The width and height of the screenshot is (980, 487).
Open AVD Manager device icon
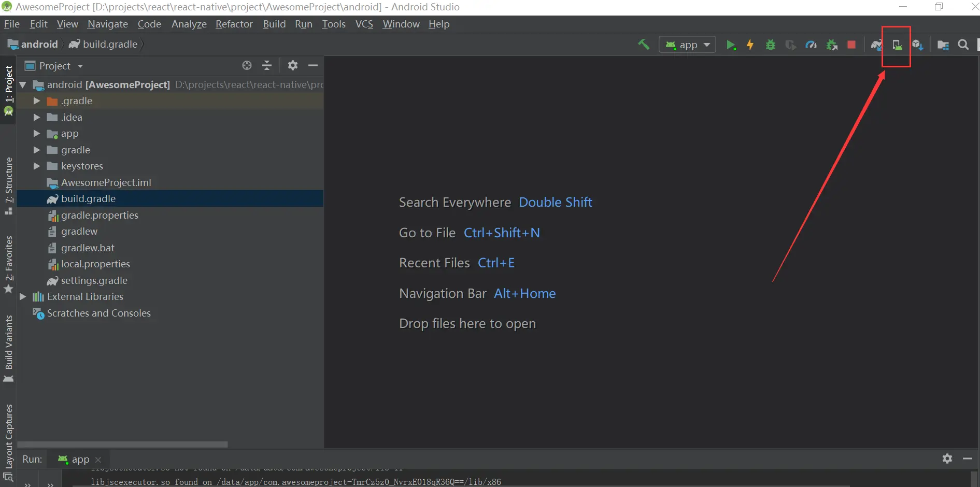click(x=897, y=45)
